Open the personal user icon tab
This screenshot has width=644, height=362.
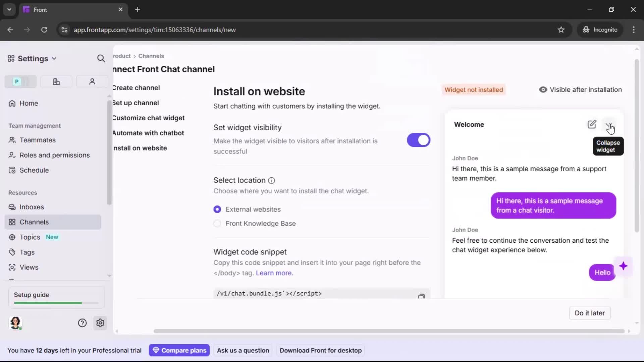(x=92, y=81)
